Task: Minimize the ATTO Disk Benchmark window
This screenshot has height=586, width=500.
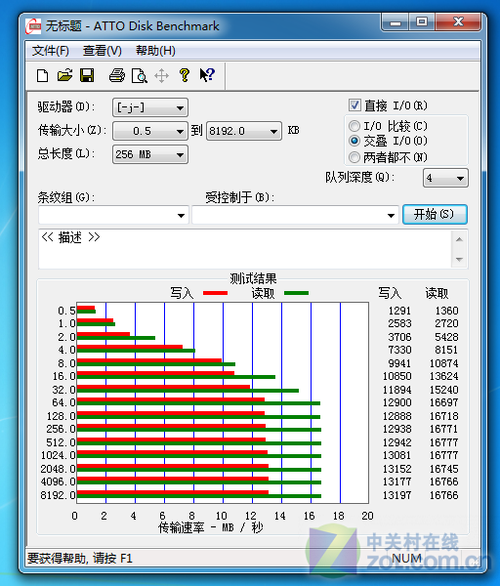Action: click(395, 23)
